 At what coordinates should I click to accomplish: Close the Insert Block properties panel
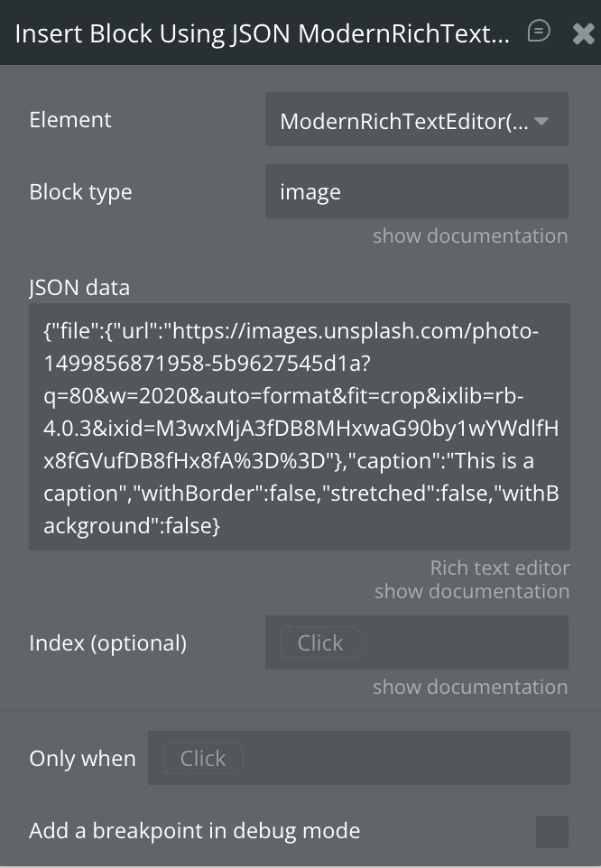click(x=583, y=33)
